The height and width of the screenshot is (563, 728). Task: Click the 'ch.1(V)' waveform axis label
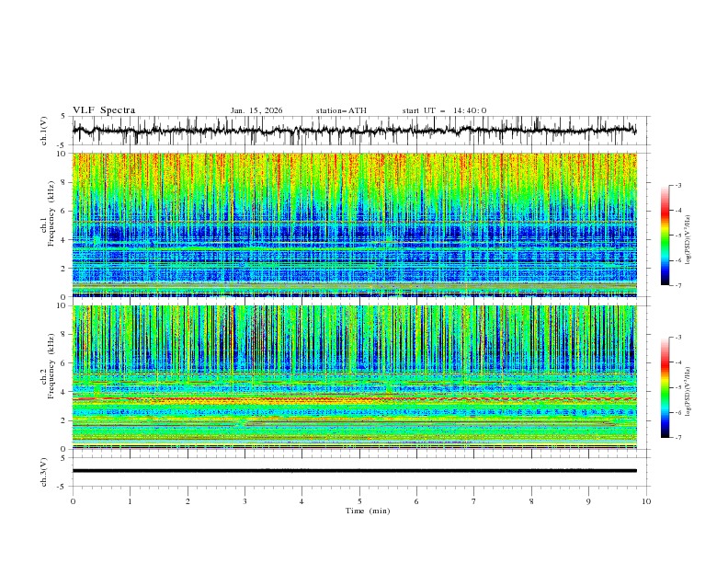[x=44, y=131]
